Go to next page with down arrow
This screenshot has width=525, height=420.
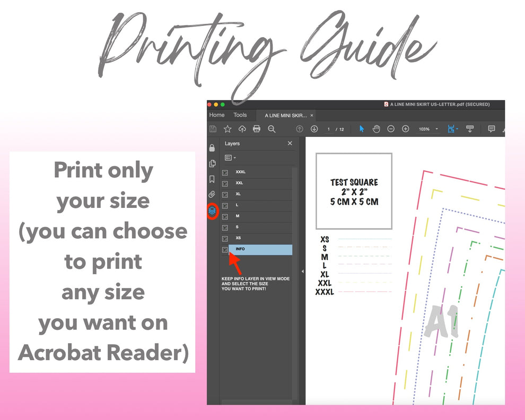coord(314,129)
